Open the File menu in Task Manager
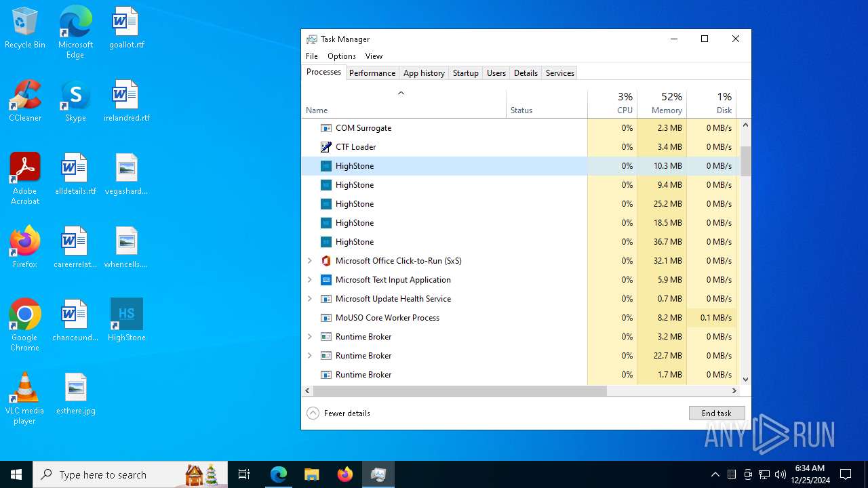The width and height of the screenshot is (868, 488). (312, 56)
